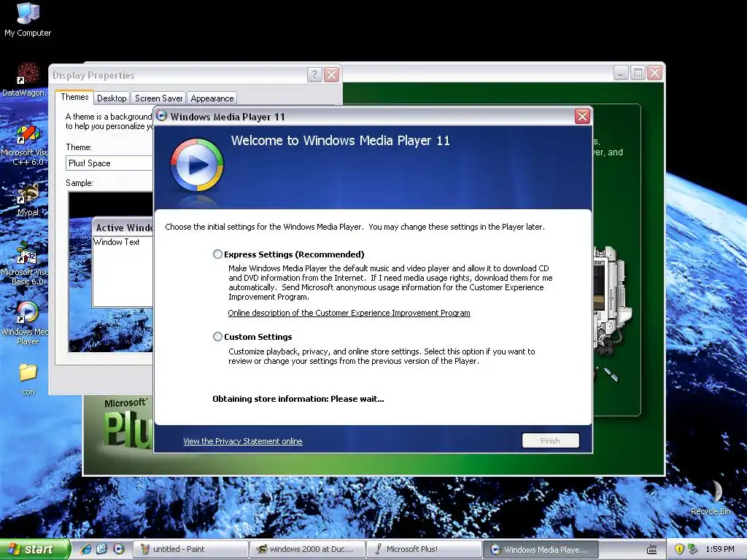Close the Windows Media Player 11 dialog
Image resolution: width=747 pixels, height=560 pixels.
(x=582, y=116)
